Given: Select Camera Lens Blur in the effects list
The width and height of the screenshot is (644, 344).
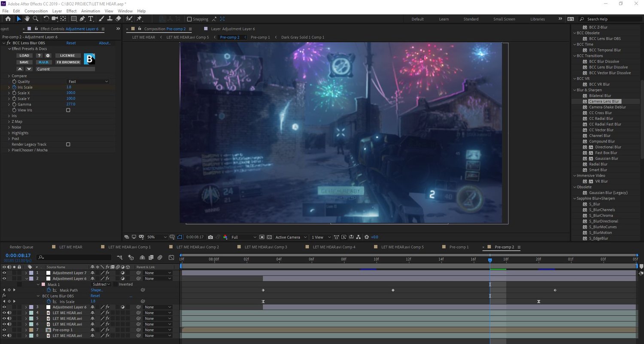Looking at the screenshot, I should pyautogui.click(x=604, y=101).
